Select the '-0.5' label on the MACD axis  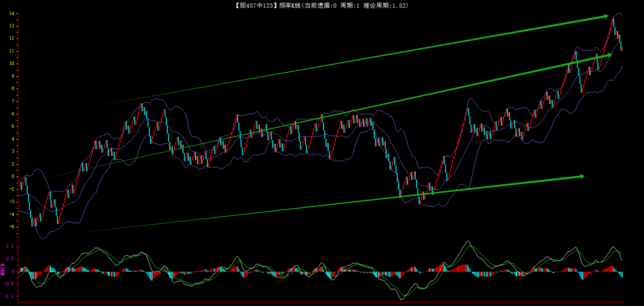[9, 284]
